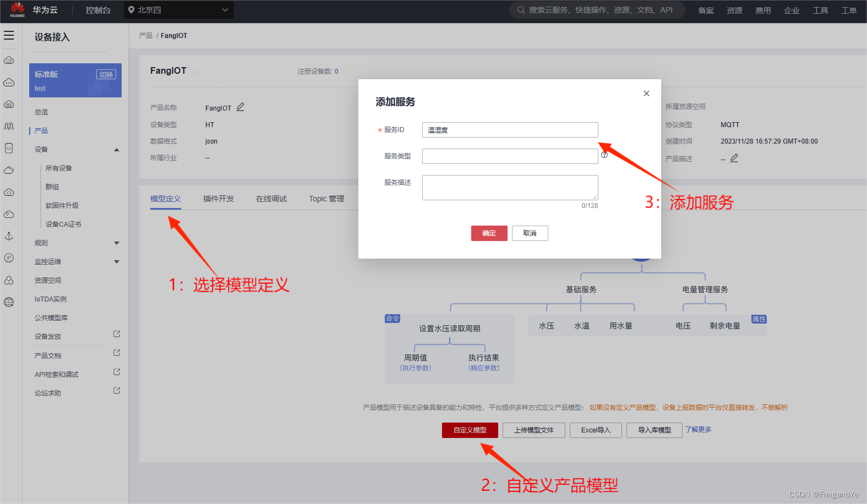Go to 总览 in the sidebar
Image resolution: width=867 pixels, height=504 pixels.
(x=41, y=112)
